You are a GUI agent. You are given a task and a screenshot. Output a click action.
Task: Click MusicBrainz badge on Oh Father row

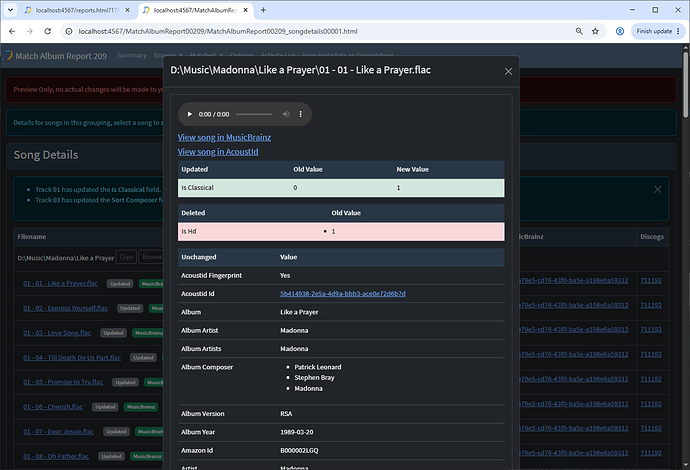[147, 456]
